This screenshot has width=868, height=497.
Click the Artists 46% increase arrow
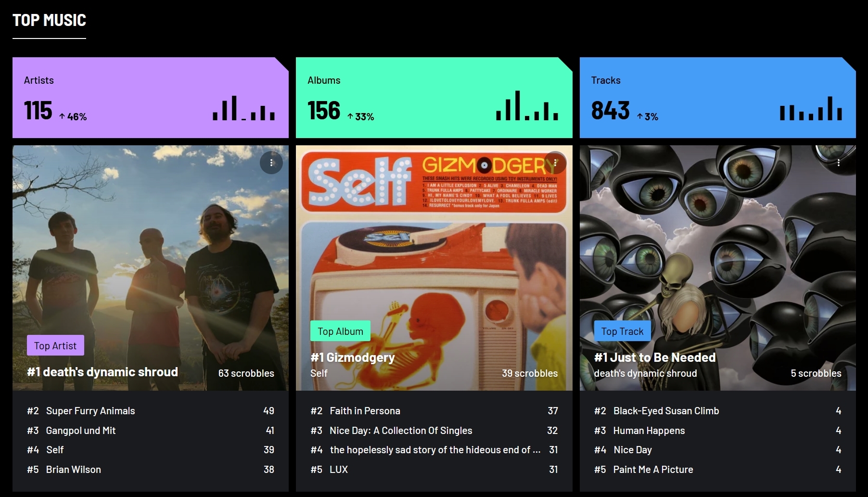click(x=62, y=116)
